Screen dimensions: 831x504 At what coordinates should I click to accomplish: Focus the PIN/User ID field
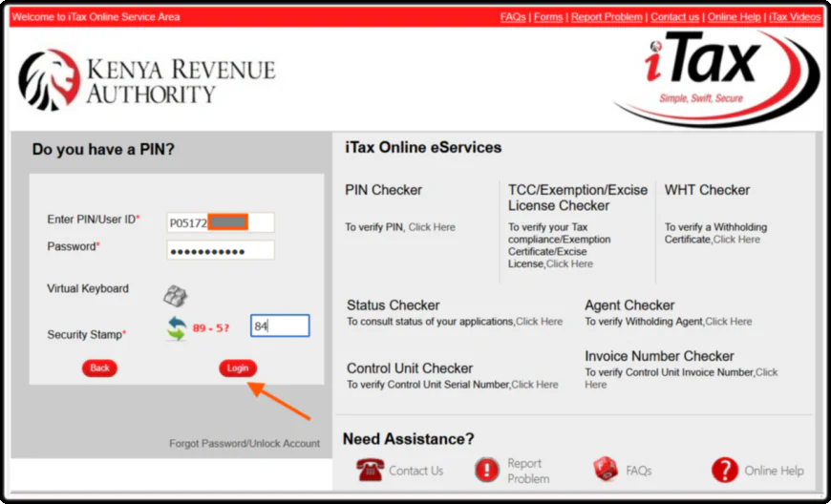[x=221, y=222]
